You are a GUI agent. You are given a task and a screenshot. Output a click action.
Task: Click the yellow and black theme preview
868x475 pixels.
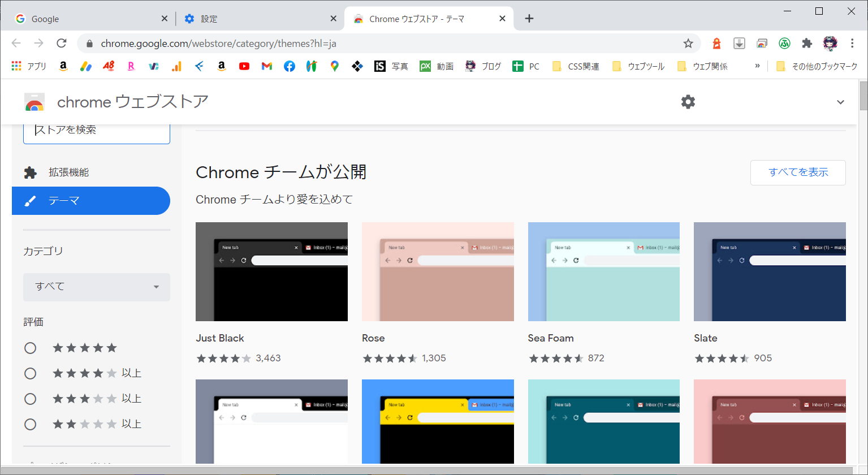click(438, 422)
